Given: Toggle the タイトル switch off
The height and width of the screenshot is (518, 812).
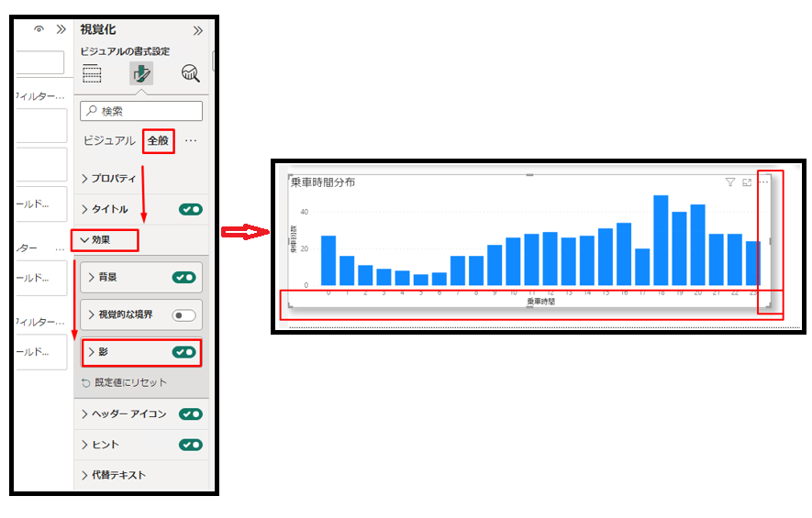Looking at the screenshot, I should (191, 209).
